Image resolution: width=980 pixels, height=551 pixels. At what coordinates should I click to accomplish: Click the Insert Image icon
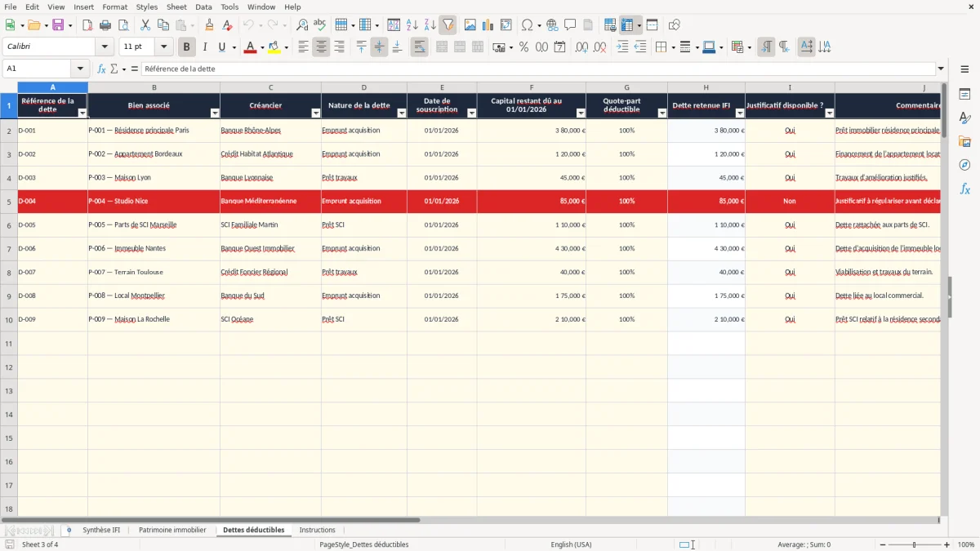pos(470,25)
